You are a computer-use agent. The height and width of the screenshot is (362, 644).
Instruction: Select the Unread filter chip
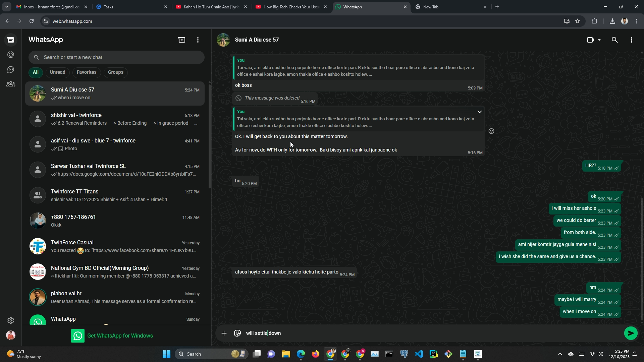(x=57, y=72)
